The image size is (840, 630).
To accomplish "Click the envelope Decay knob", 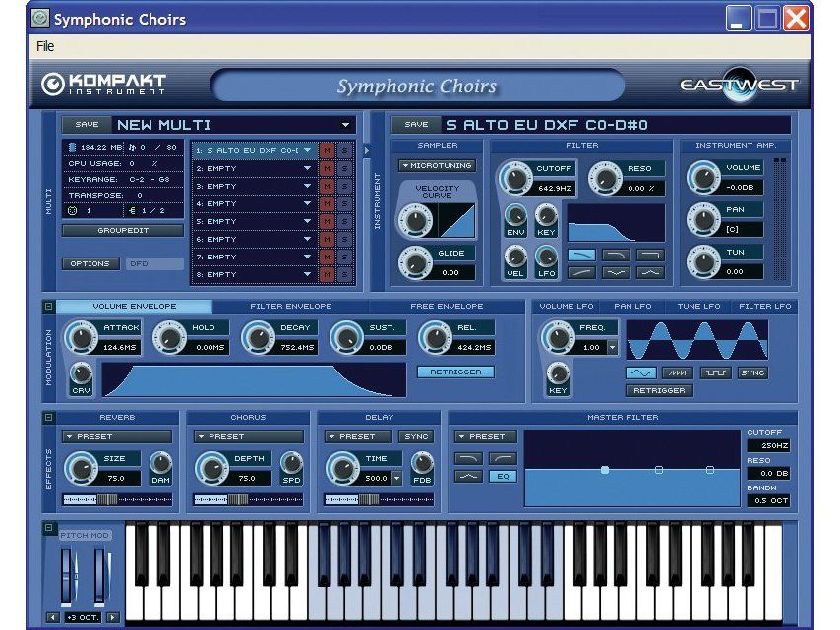I will click(258, 338).
